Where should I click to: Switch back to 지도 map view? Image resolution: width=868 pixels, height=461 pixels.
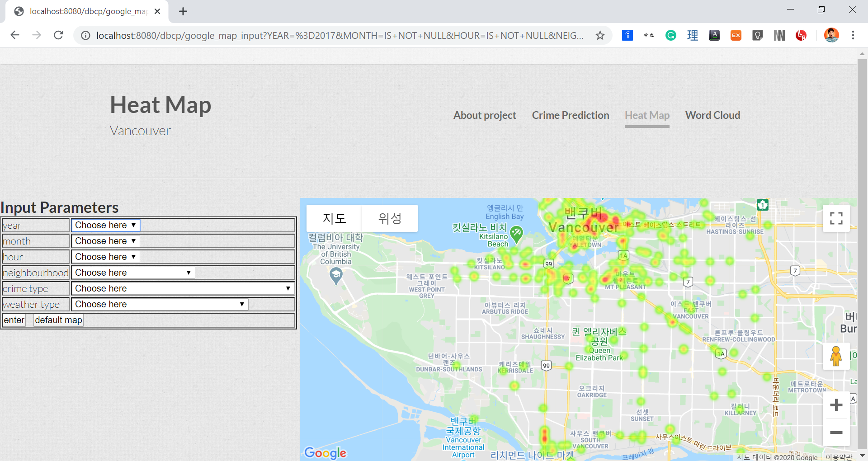(334, 218)
